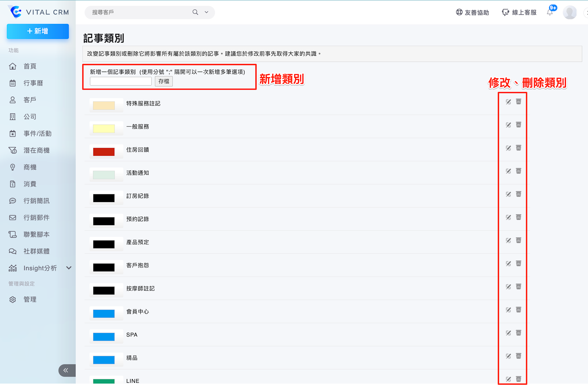Open the user avatar profile
The image size is (588, 385).
(570, 12)
